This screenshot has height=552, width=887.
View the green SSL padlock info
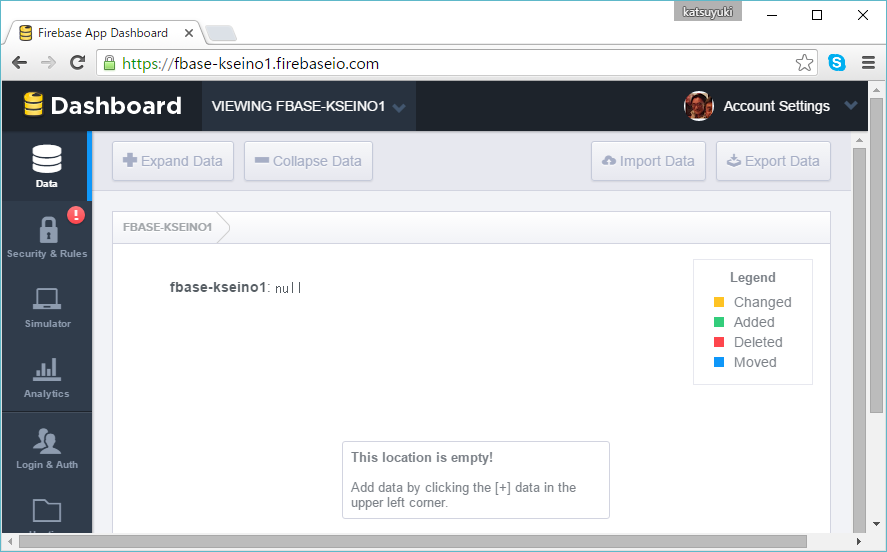point(109,62)
